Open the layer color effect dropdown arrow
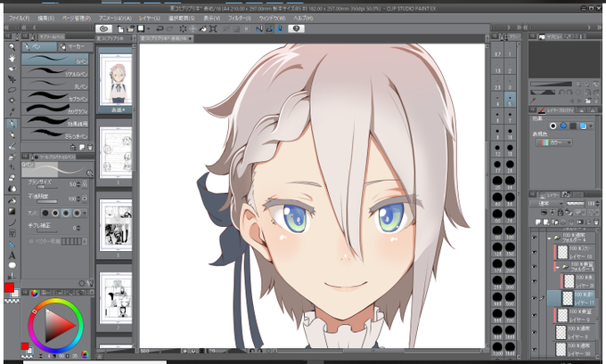The height and width of the screenshot is (364, 606). 591,125
